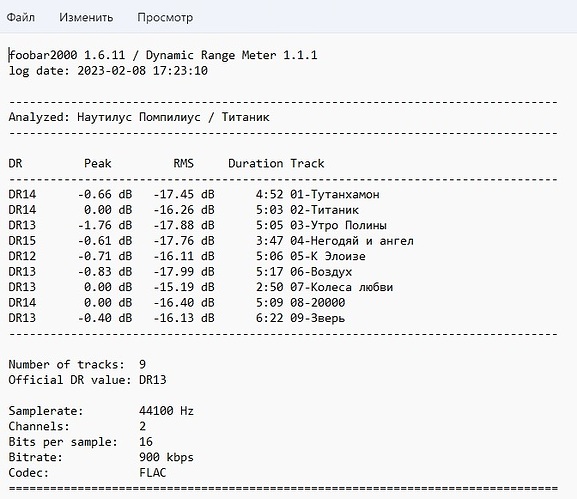Click track name 05-К Элоизе
Image resolution: width=577 pixels, height=499 pixels.
pyautogui.click(x=328, y=256)
